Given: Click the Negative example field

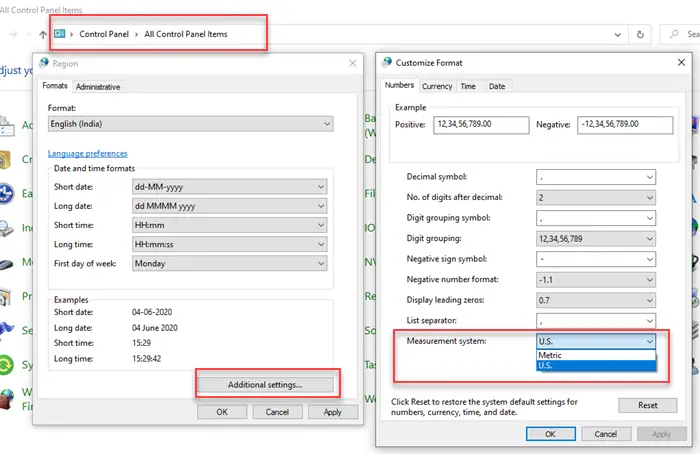Looking at the screenshot, I should [x=625, y=125].
